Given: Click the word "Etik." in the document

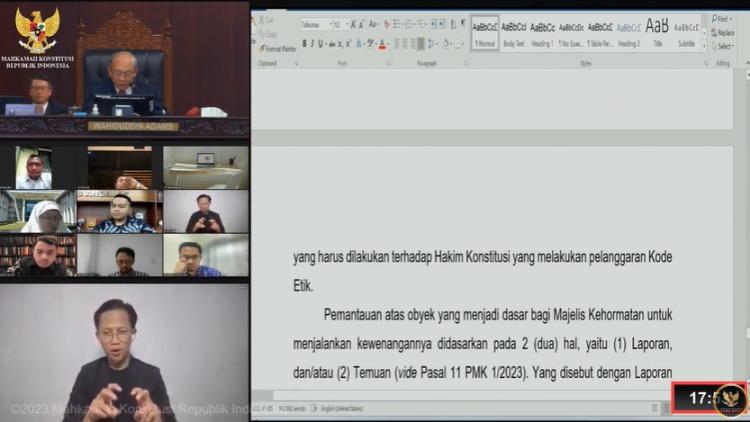Looking at the screenshot, I should pos(303,286).
